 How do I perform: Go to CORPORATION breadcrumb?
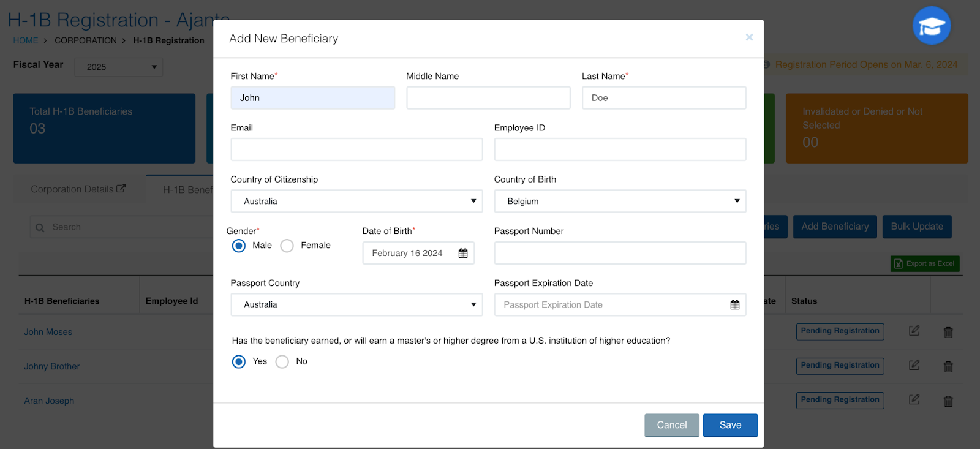coord(86,40)
